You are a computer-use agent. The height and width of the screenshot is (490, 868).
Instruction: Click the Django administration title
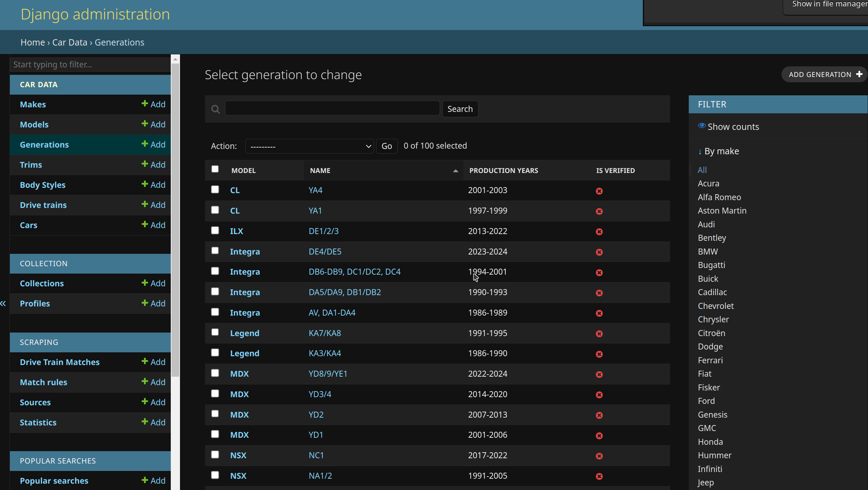(x=95, y=14)
